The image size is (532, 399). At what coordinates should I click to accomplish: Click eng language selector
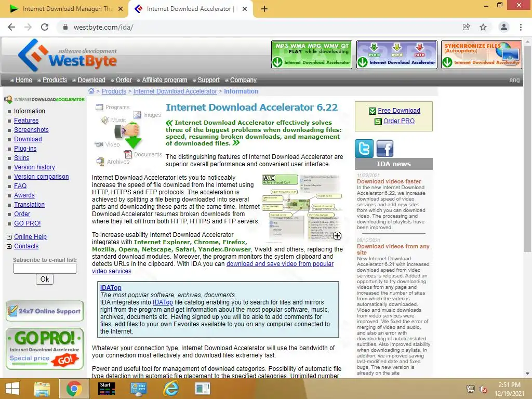pos(514,79)
